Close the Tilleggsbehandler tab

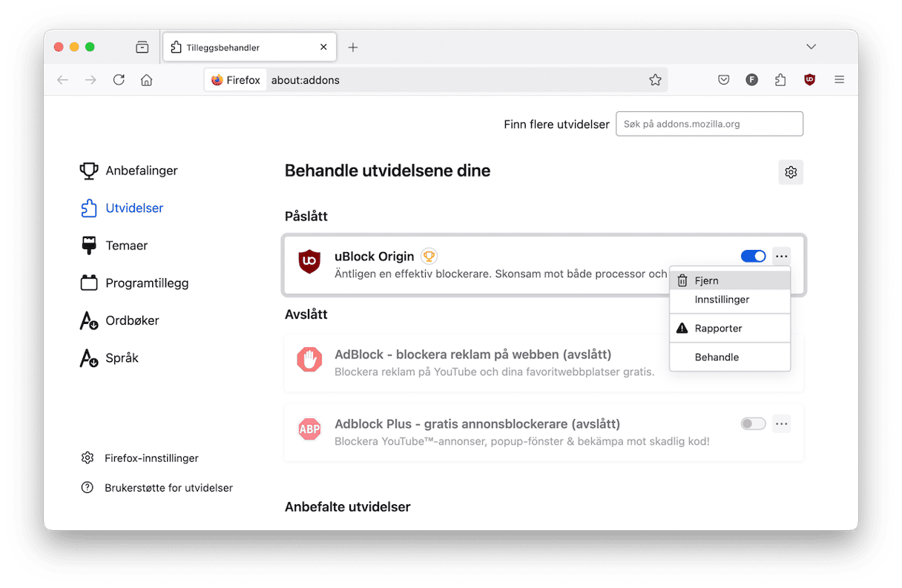pyautogui.click(x=323, y=47)
